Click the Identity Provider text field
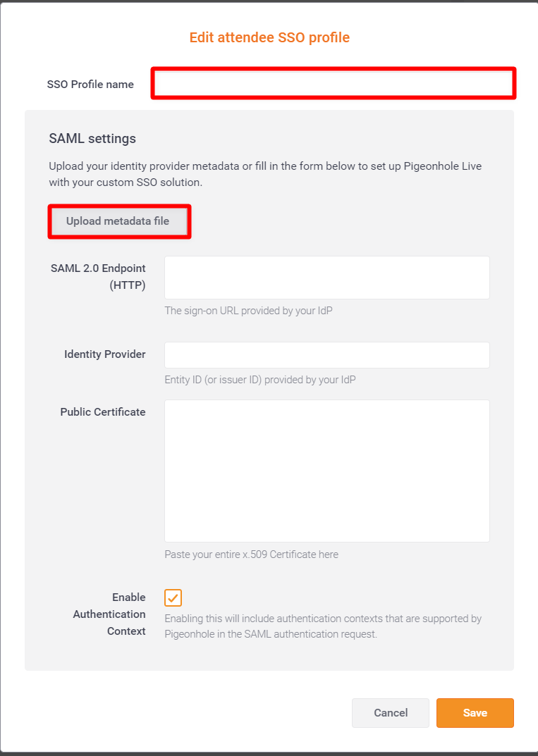538x756 pixels. 326,355
